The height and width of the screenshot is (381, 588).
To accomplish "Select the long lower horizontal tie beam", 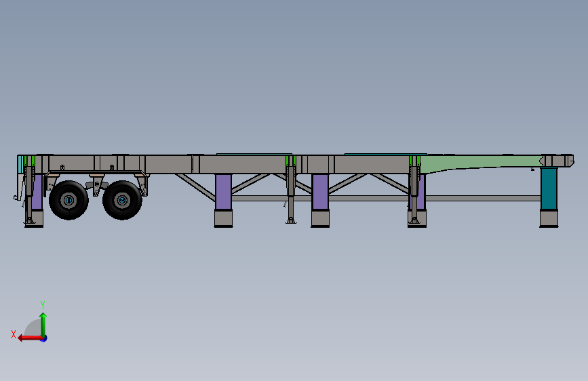I will 387,198.
